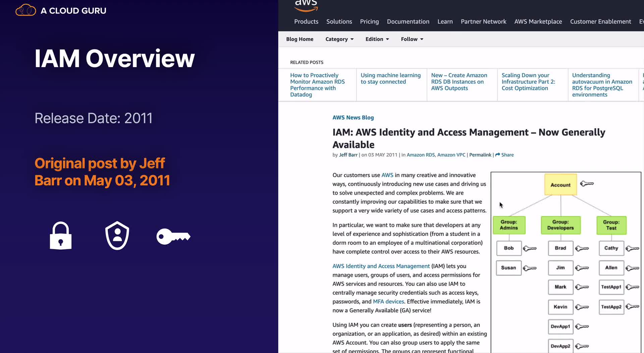The width and height of the screenshot is (644, 353).
Task: Click the padlock icon
Action: 61,236
